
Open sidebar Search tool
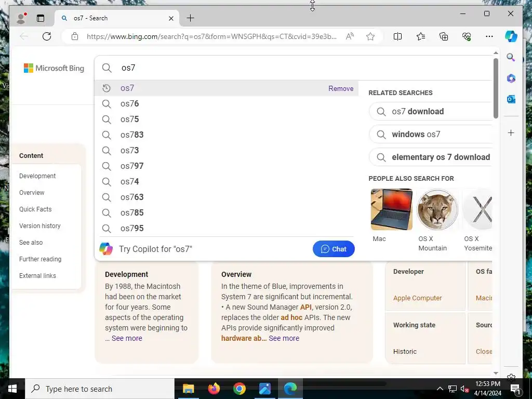pyautogui.click(x=511, y=57)
